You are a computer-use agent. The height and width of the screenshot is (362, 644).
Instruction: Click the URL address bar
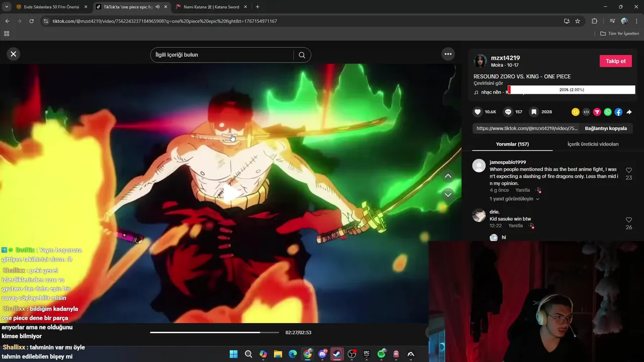click(302, 21)
